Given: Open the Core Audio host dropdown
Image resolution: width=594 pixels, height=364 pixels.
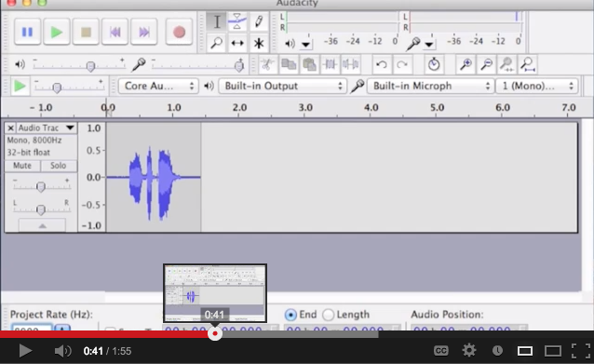Looking at the screenshot, I should point(158,86).
